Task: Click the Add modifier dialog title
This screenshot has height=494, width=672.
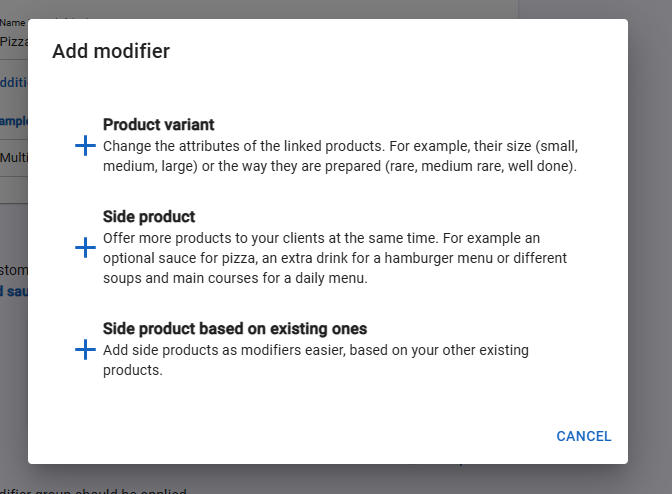Action: [x=111, y=51]
